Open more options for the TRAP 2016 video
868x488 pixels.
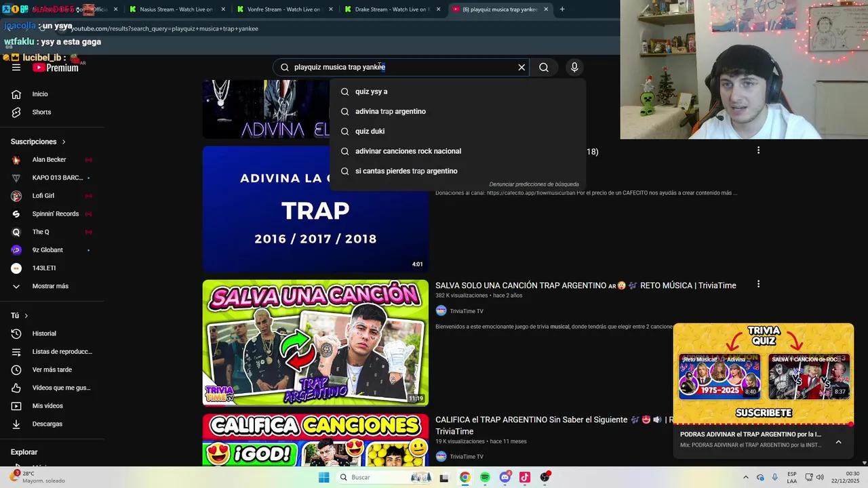coord(758,150)
